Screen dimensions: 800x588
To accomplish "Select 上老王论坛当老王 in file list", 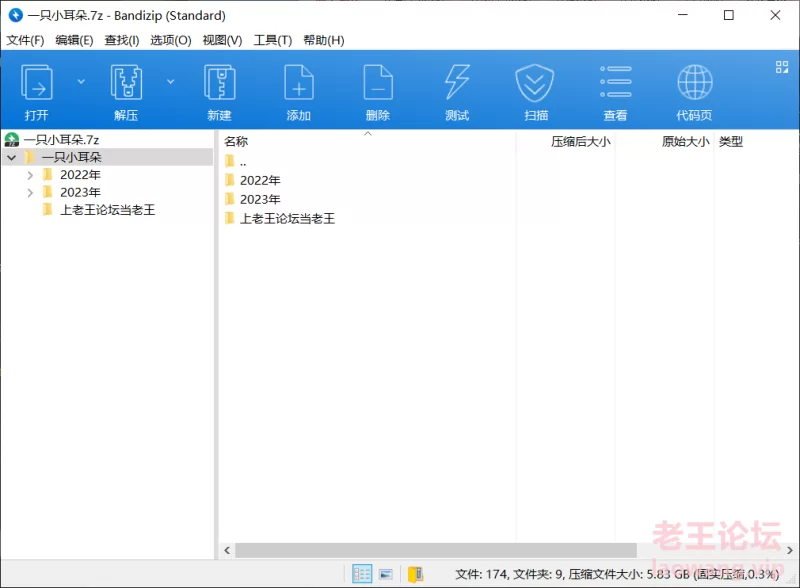I will 287,218.
